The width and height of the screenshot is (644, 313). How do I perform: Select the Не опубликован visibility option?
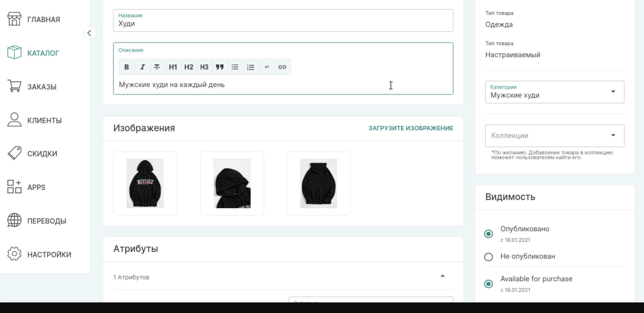coord(488,257)
